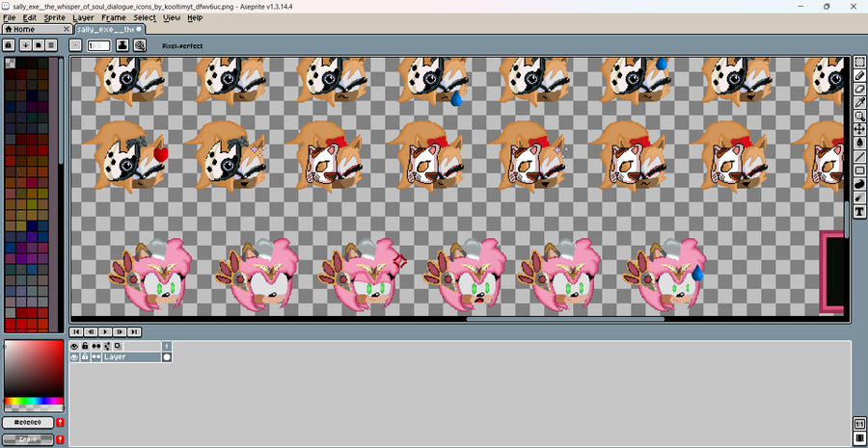Hide the layer named Layer
Image resolution: width=868 pixels, height=448 pixels.
tap(74, 357)
